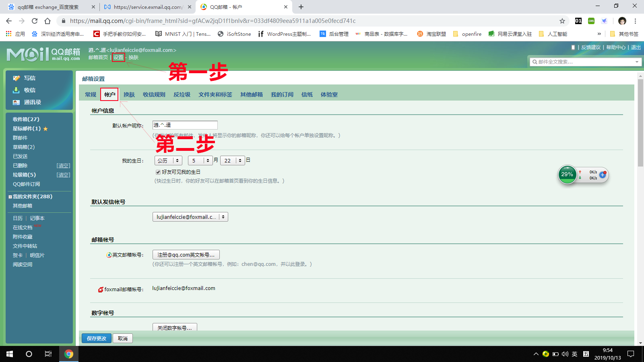Viewport: 644px width, 362px height.
Task: Click the 保存更改 button
Action: (x=96, y=338)
